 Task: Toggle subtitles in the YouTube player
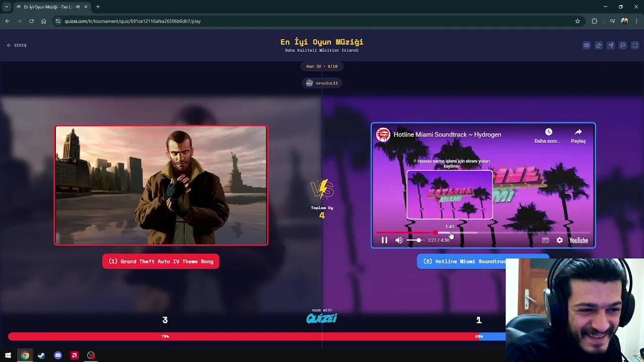point(545,240)
